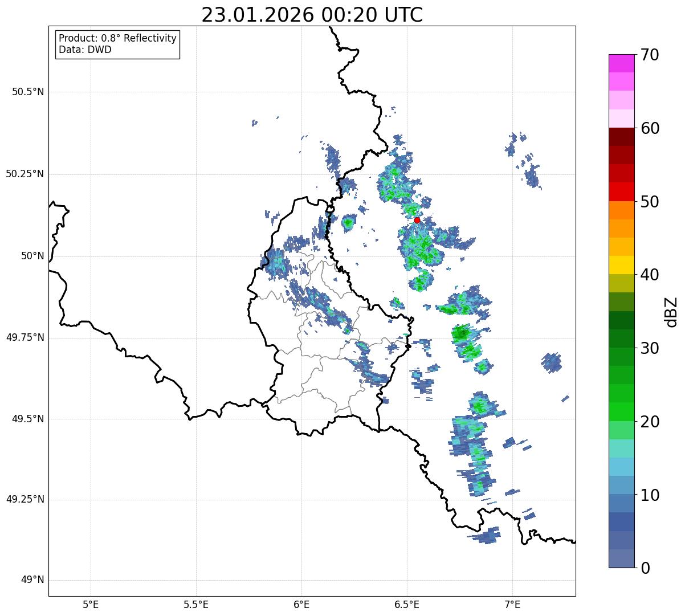
Task: Click the orange swatch just below 50 dBZ
Action: pyautogui.click(x=622, y=210)
